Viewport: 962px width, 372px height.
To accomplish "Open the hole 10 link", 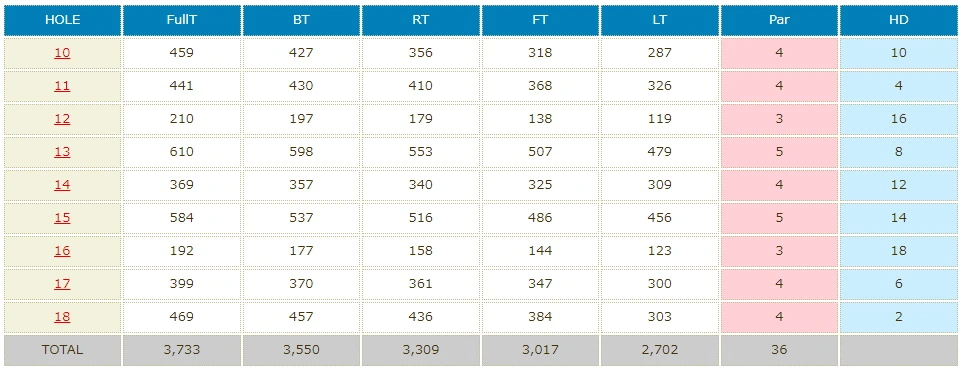I will click(x=62, y=53).
